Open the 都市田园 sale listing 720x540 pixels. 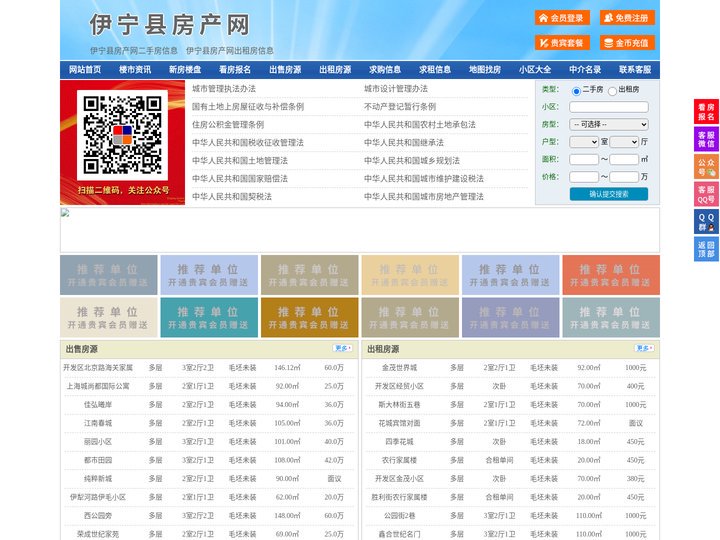(x=98, y=460)
